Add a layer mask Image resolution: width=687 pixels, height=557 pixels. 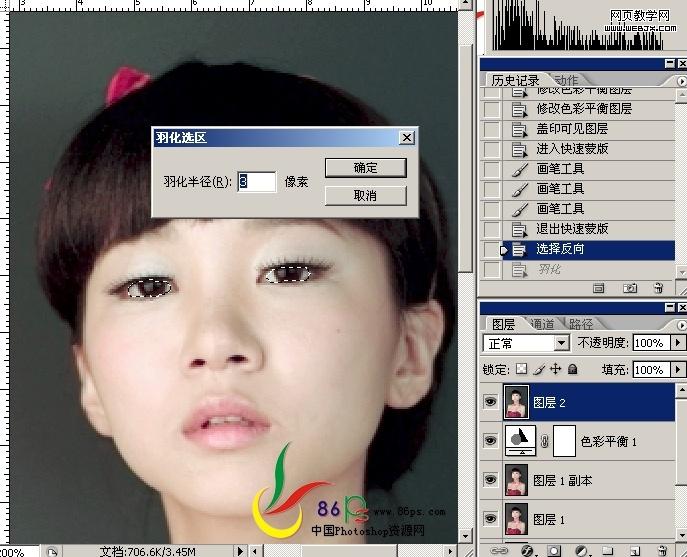tap(554, 551)
